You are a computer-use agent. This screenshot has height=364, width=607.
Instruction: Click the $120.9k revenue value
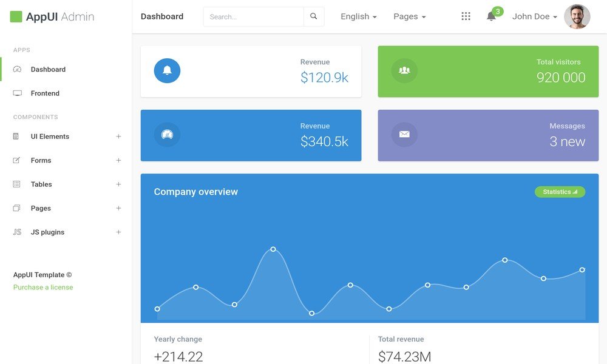pyautogui.click(x=324, y=78)
